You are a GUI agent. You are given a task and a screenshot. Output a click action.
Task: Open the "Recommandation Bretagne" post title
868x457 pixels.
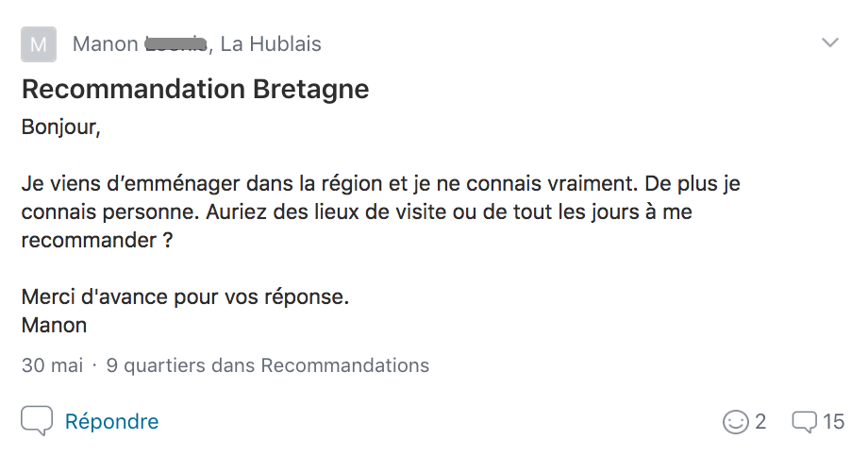click(x=195, y=89)
